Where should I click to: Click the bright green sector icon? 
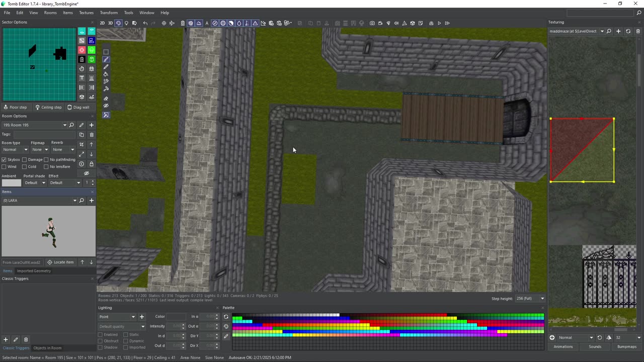pyautogui.click(x=91, y=50)
